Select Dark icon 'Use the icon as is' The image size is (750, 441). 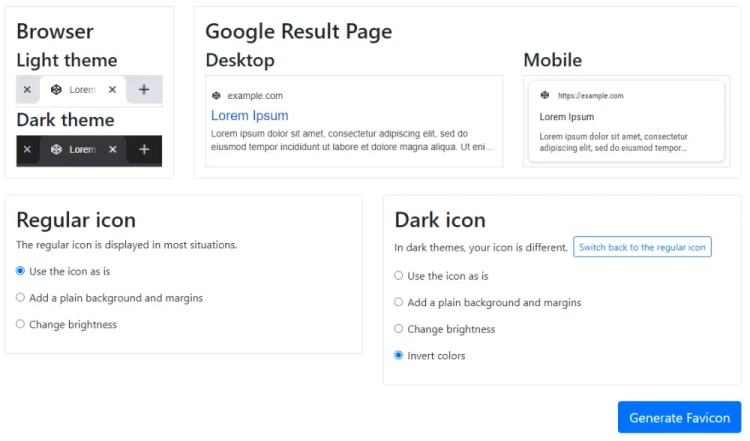(x=398, y=276)
